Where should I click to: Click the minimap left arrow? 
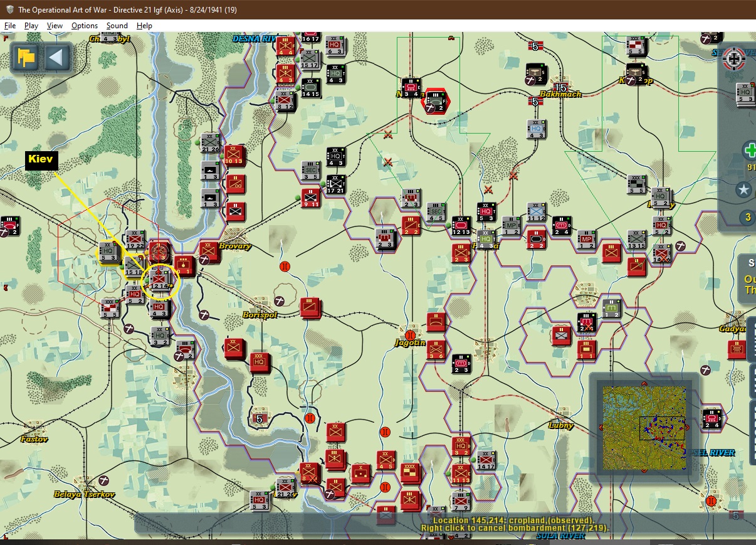tap(599, 428)
